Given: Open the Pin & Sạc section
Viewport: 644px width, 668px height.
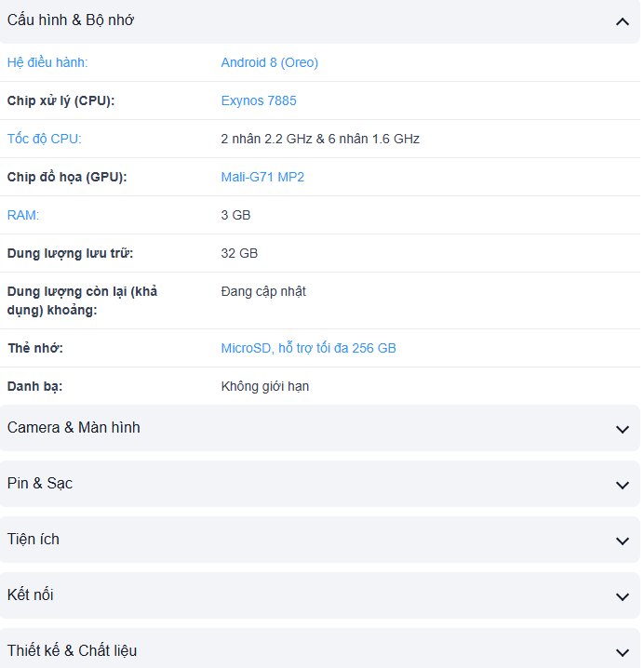Looking at the screenshot, I should 40,483.
